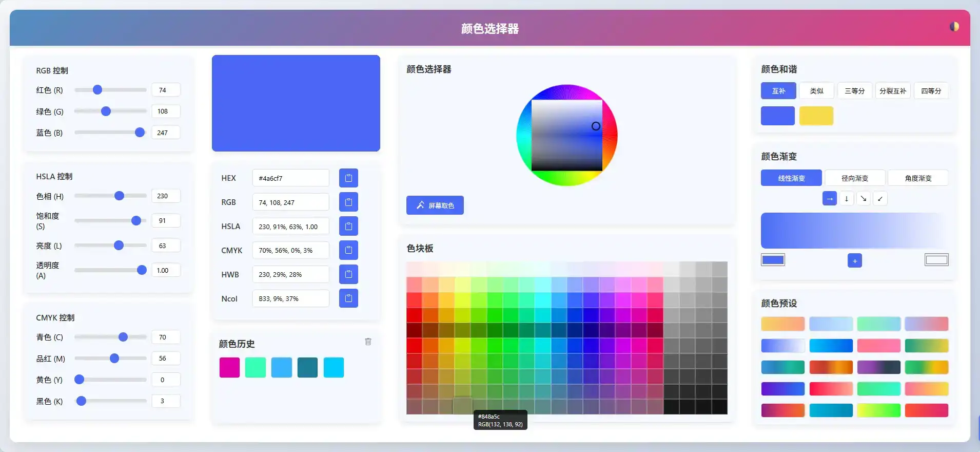
Task: Adjust the 品红 (M) slider
Action: tap(110, 358)
